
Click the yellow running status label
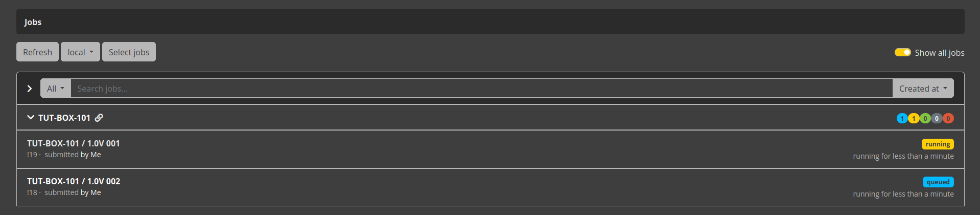[938, 144]
